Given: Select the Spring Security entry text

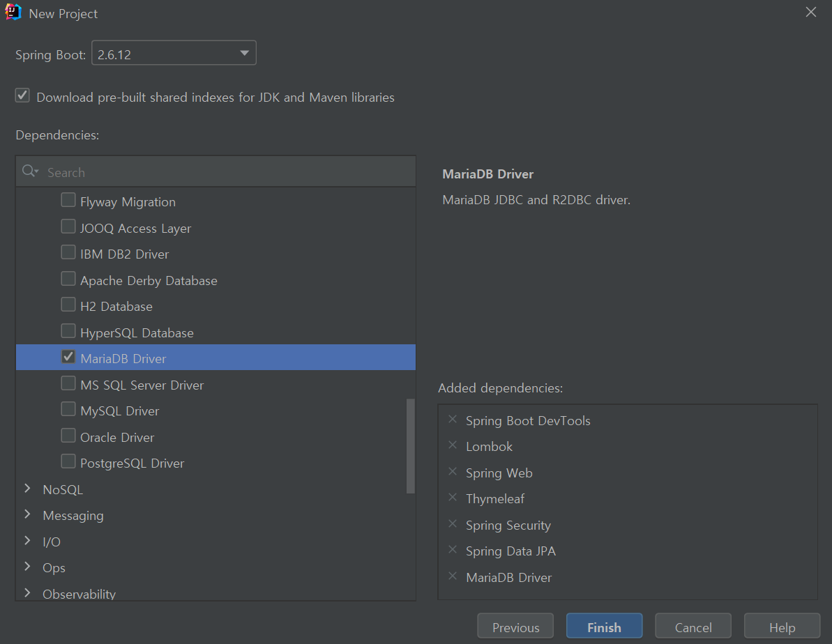Looking at the screenshot, I should click(508, 526).
